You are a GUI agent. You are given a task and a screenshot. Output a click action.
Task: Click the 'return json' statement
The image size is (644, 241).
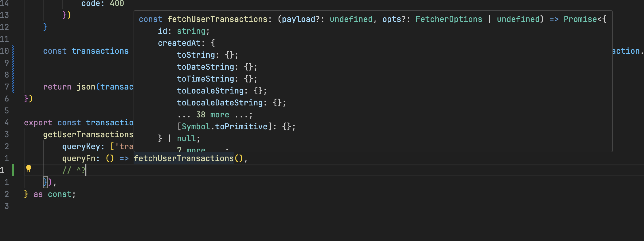coord(69,87)
